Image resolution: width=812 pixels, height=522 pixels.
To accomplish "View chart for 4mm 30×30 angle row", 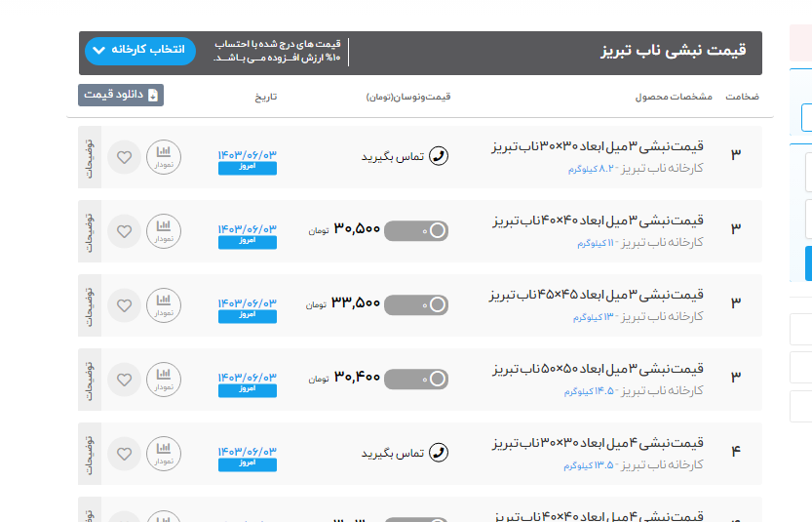I will (x=164, y=454).
